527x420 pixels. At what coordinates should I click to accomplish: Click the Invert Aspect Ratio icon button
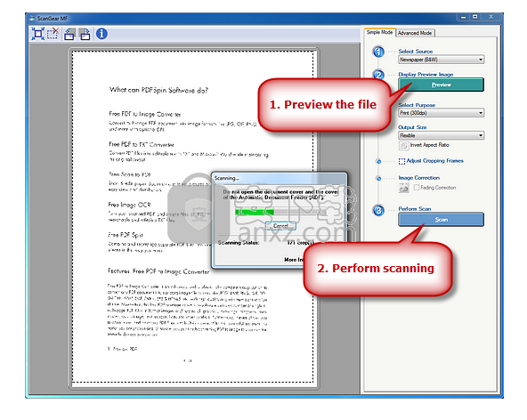tap(403, 146)
